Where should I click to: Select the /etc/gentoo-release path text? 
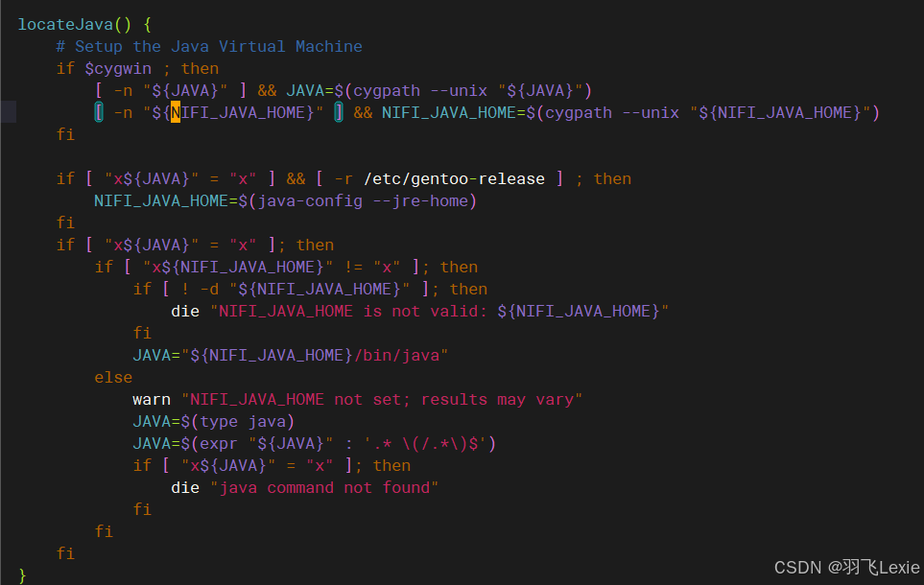[454, 178]
